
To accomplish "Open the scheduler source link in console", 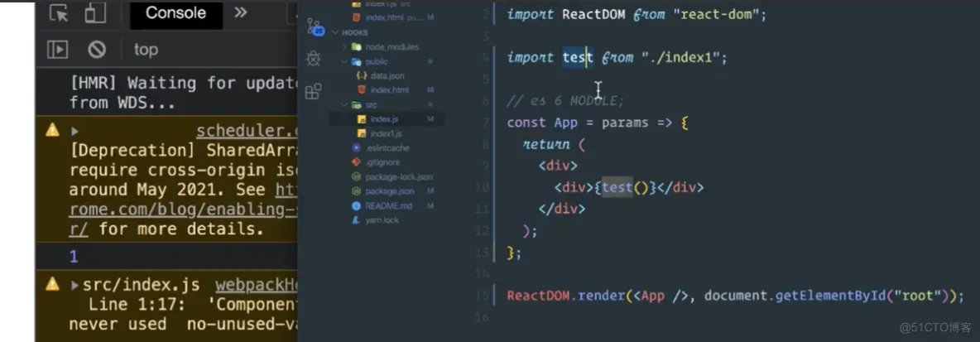I will [x=247, y=132].
